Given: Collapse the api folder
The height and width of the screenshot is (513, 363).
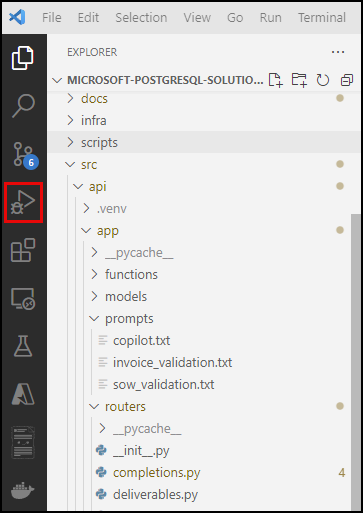Looking at the screenshot, I should pos(204,186).
